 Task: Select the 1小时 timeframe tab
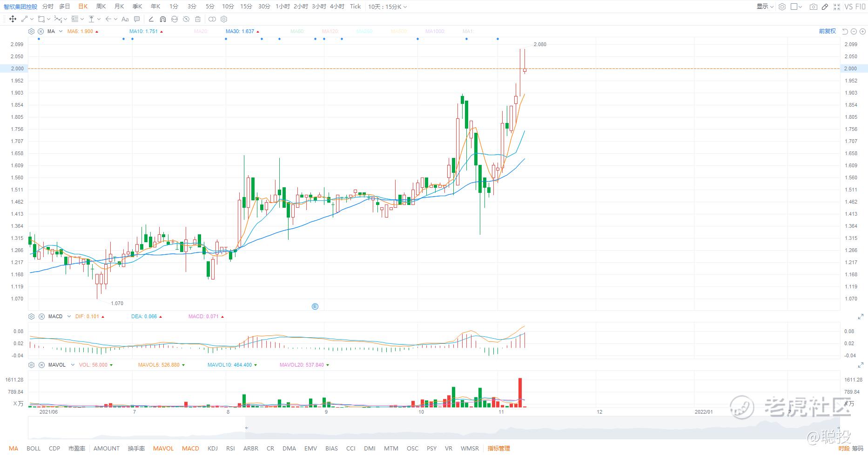[283, 7]
